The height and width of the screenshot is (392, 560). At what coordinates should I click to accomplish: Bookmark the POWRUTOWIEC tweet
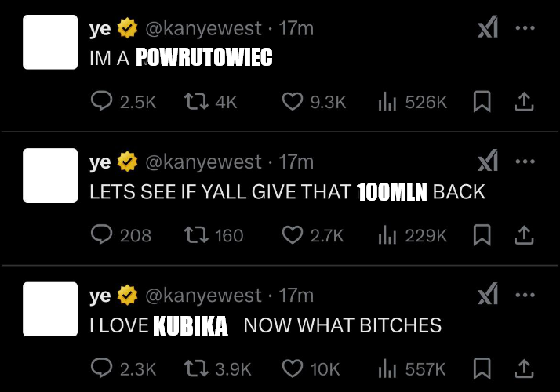pos(483,101)
